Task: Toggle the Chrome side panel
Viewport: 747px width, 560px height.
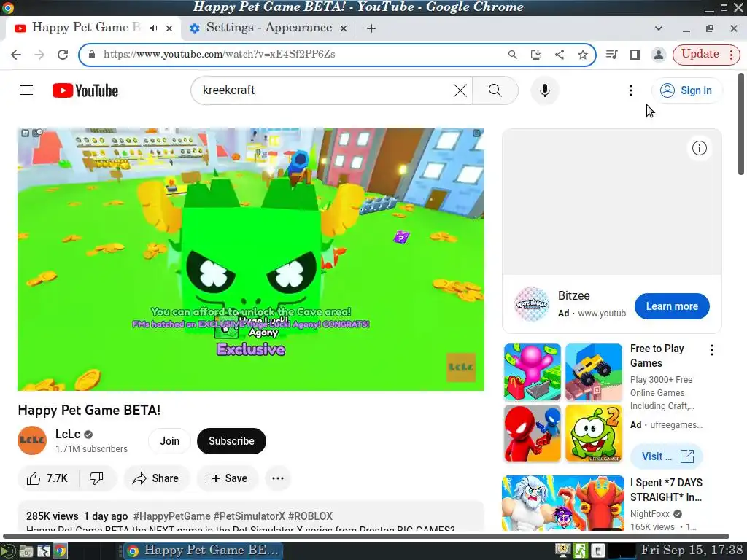Action: coord(635,54)
